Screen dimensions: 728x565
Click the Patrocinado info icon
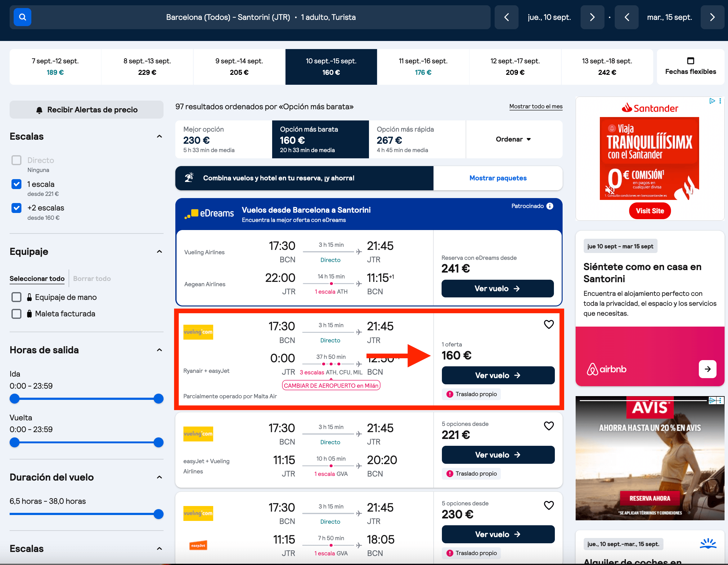pos(550,206)
